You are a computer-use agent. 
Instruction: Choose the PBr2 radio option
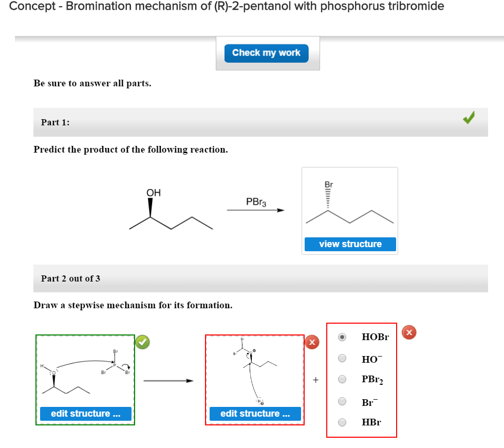tap(342, 380)
